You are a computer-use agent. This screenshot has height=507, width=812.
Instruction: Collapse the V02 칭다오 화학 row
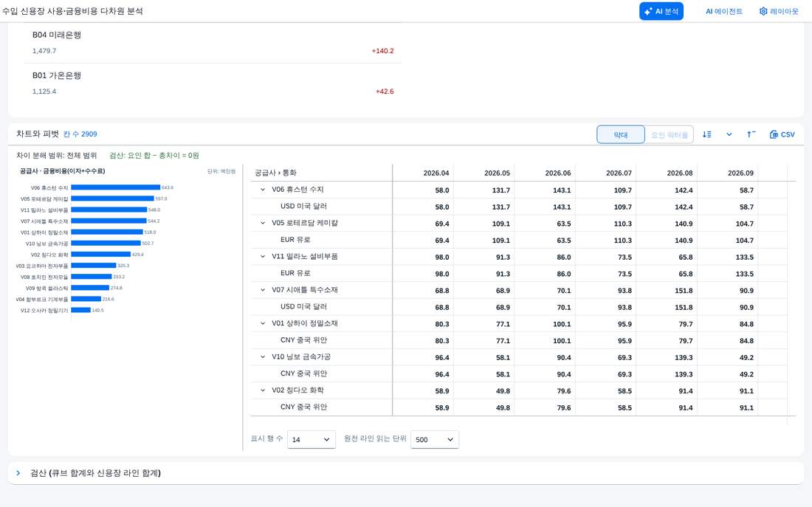click(263, 390)
